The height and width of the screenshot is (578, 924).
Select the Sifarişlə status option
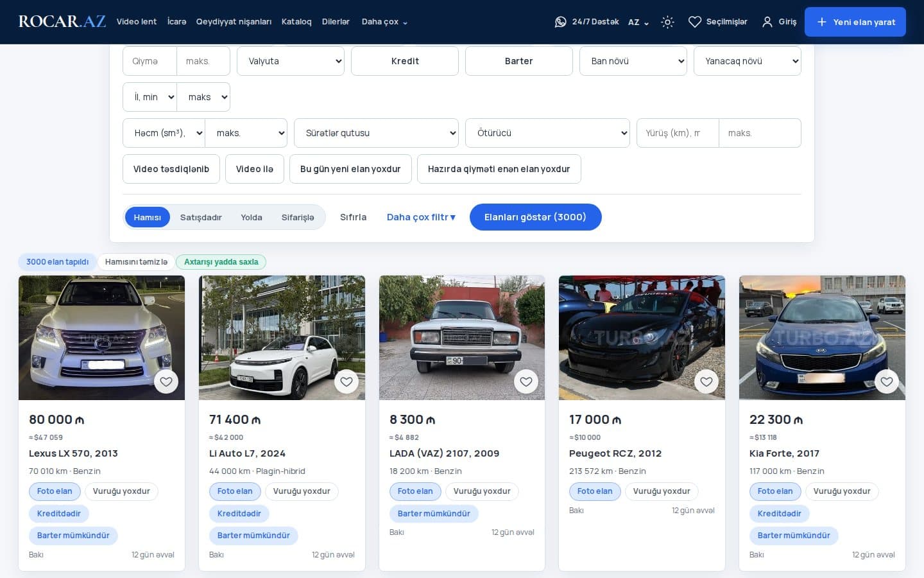298,217
